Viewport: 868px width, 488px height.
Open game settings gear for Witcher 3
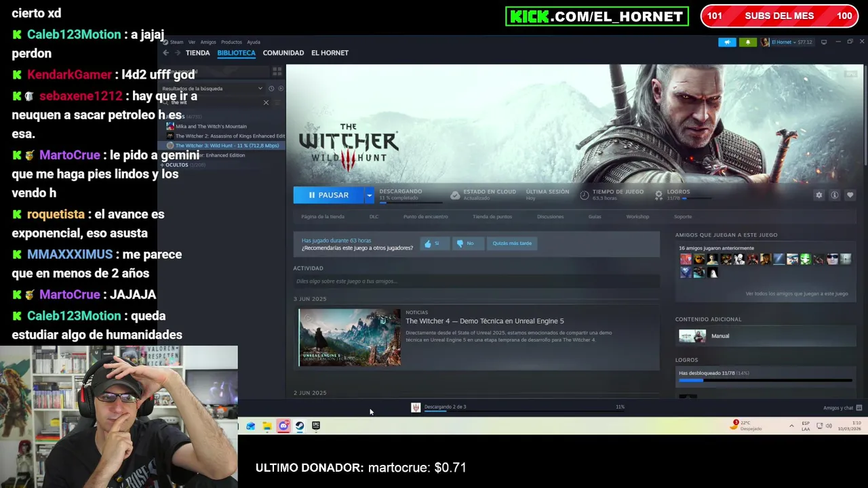point(818,195)
